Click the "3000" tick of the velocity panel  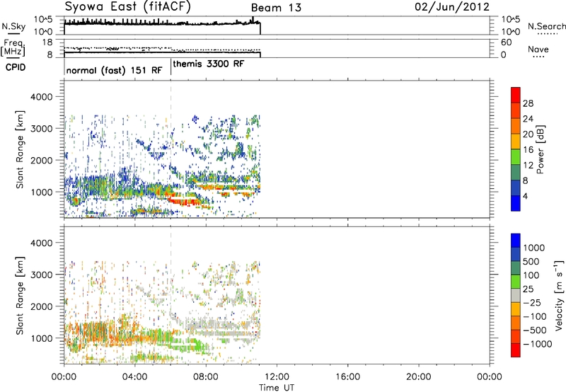coord(41,275)
